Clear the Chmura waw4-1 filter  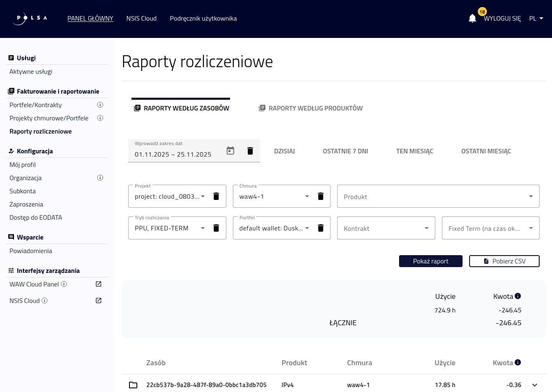(x=320, y=196)
